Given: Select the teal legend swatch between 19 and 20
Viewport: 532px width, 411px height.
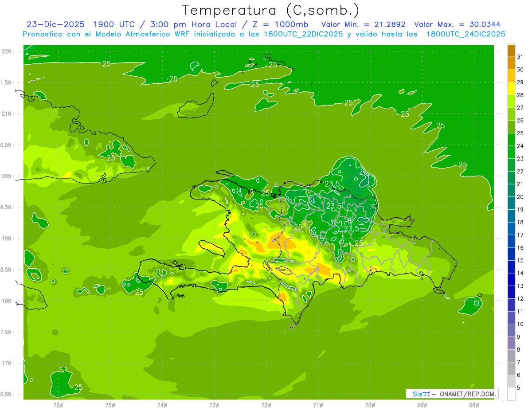Looking at the screenshot, I should (x=511, y=203).
